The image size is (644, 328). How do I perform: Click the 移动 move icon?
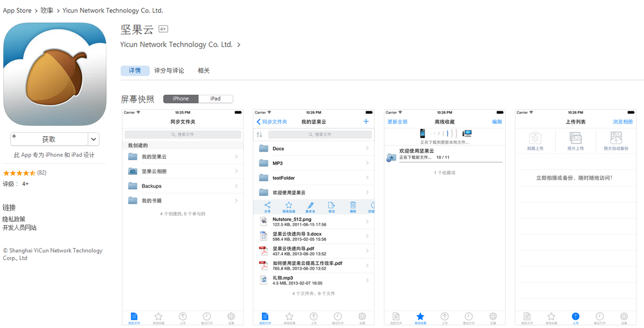[332, 205]
